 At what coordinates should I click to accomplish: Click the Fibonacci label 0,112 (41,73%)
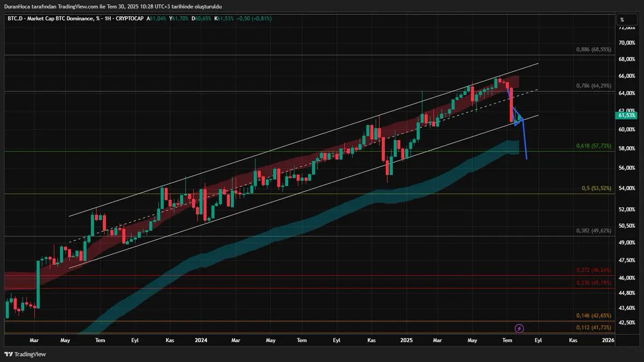[594, 327]
